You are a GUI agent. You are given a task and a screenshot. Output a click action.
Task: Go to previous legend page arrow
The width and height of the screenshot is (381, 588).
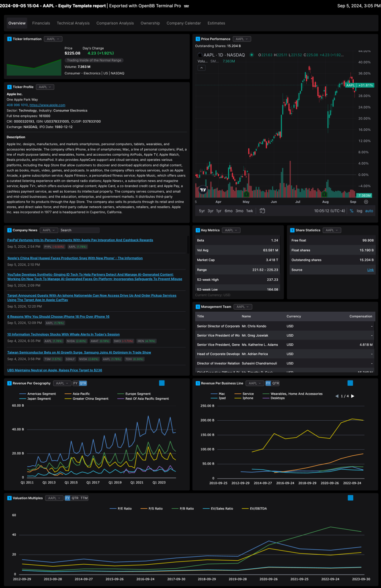click(337, 396)
